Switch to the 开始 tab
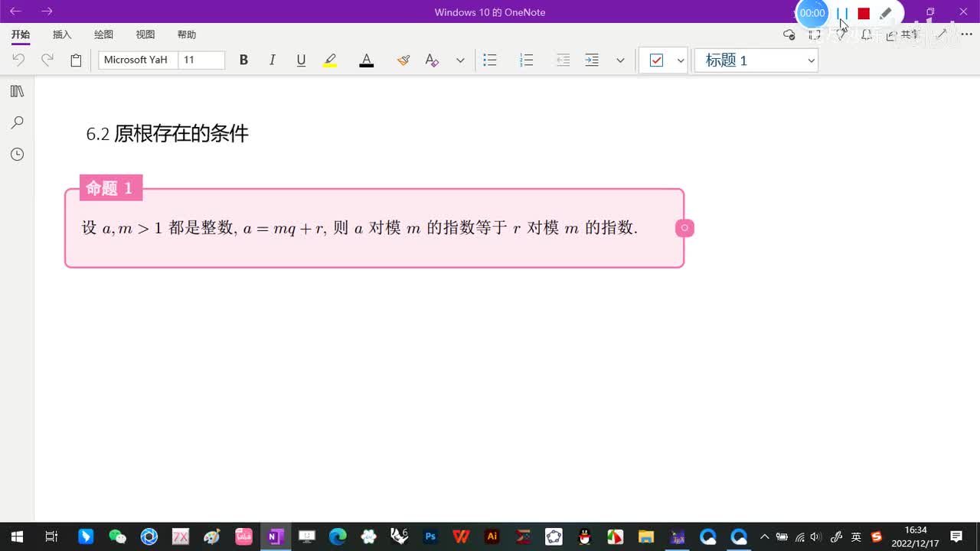This screenshot has height=551, width=980. [21, 34]
